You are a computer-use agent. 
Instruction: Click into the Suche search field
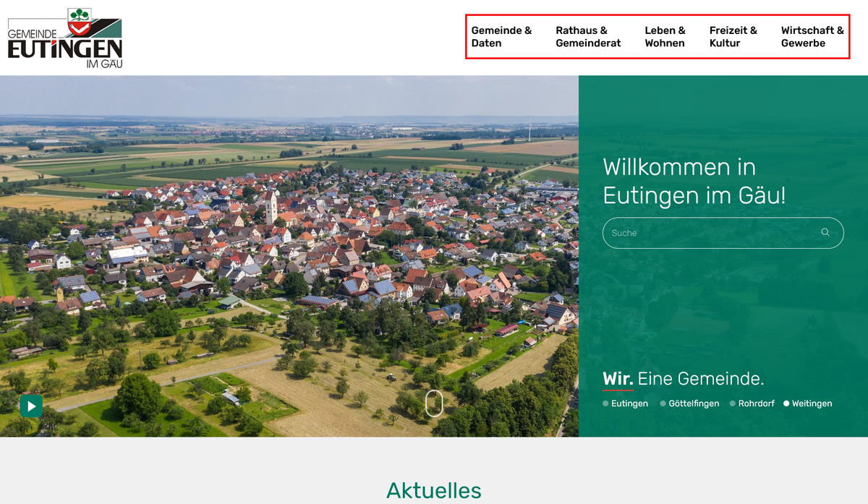(723, 233)
